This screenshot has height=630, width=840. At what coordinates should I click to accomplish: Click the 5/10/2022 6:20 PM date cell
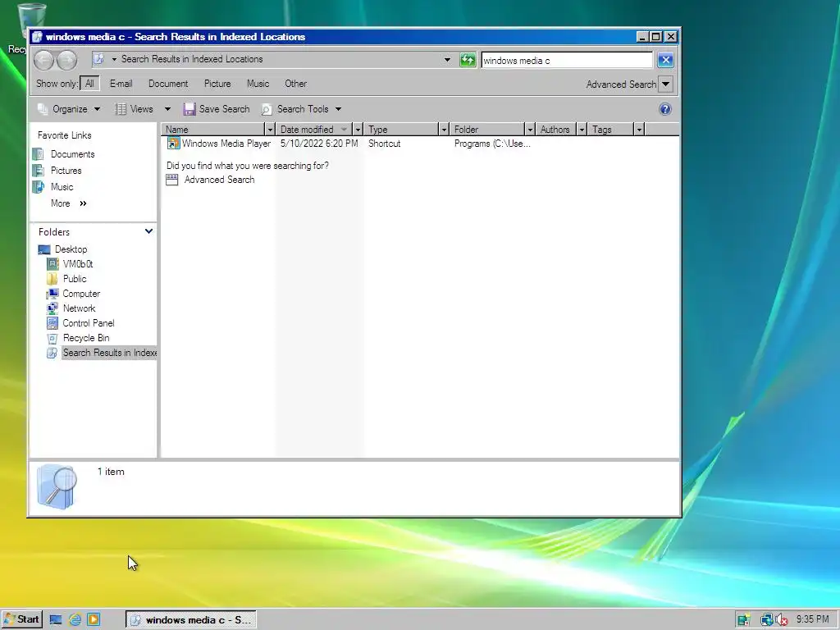point(319,144)
